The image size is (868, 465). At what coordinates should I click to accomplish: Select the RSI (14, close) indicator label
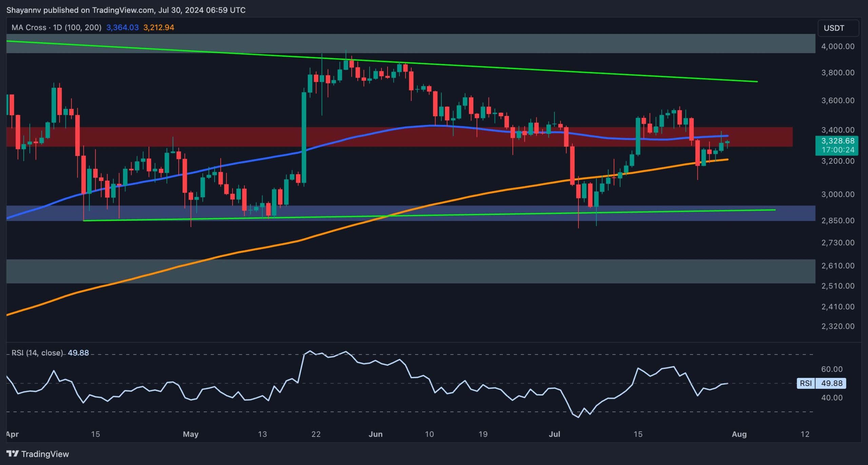[x=37, y=353]
